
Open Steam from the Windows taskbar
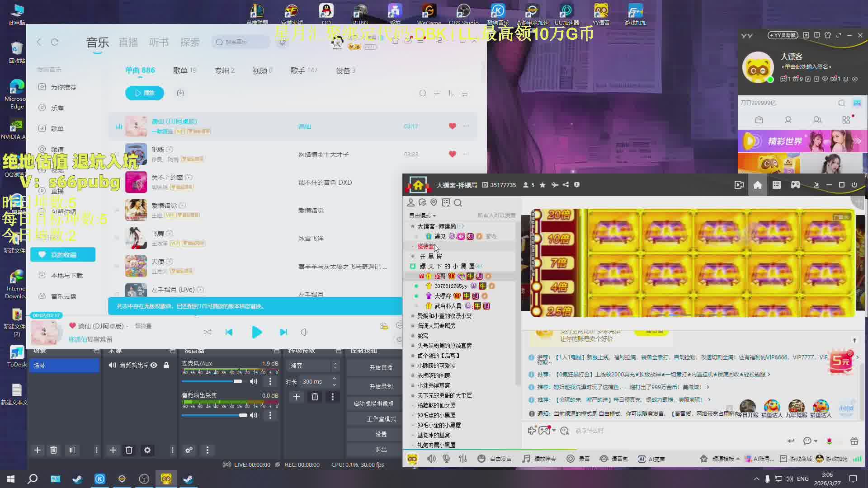tap(77, 479)
